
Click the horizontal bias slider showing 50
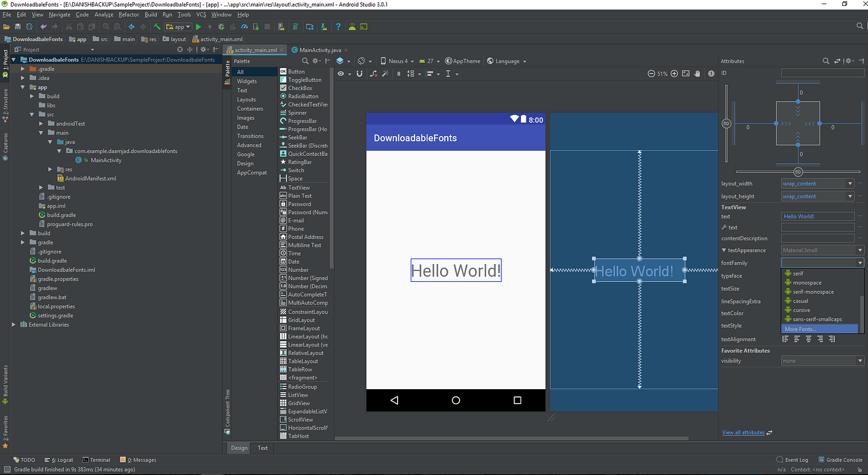(x=798, y=172)
